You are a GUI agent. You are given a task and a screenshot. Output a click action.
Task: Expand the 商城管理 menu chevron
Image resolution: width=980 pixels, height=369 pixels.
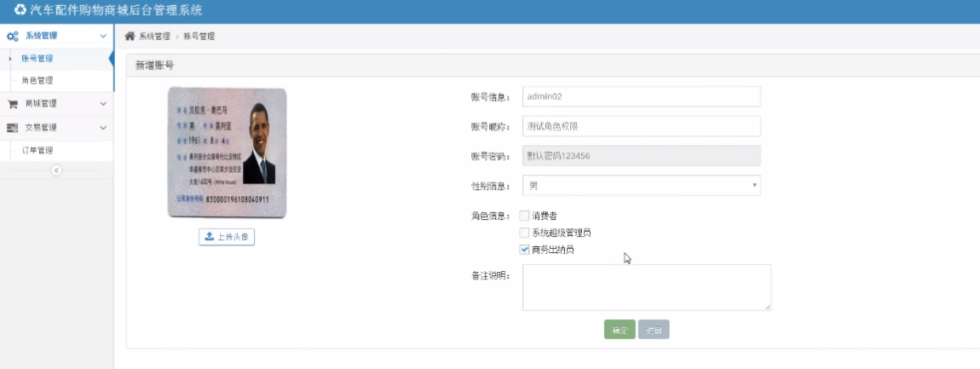pyautogui.click(x=103, y=104)
